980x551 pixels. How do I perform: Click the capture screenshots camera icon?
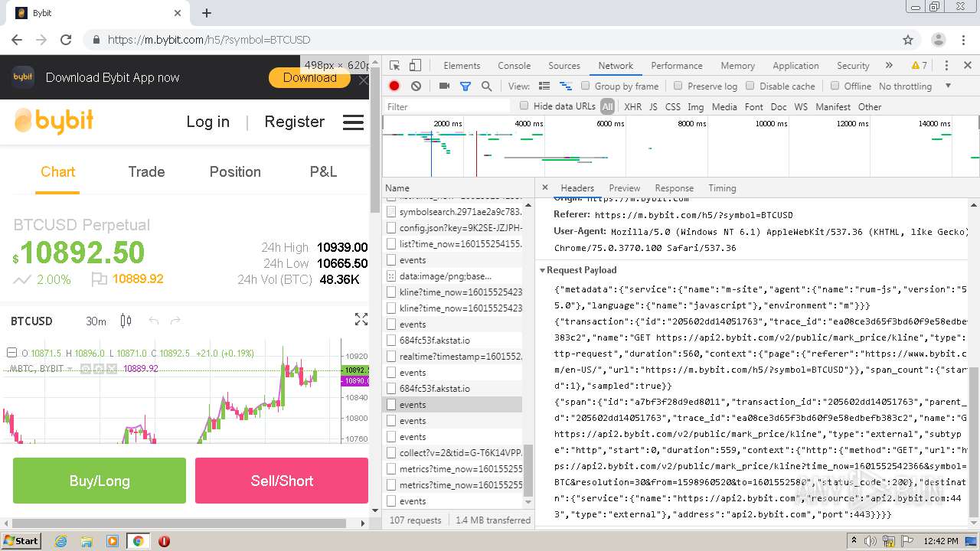coord(444,86)
